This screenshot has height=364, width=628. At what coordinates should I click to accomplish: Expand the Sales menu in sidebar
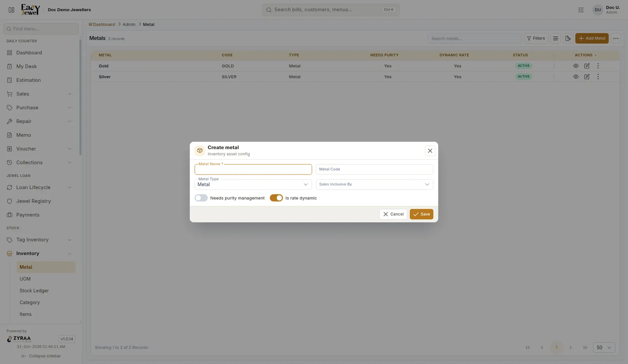tap(39, 94)
